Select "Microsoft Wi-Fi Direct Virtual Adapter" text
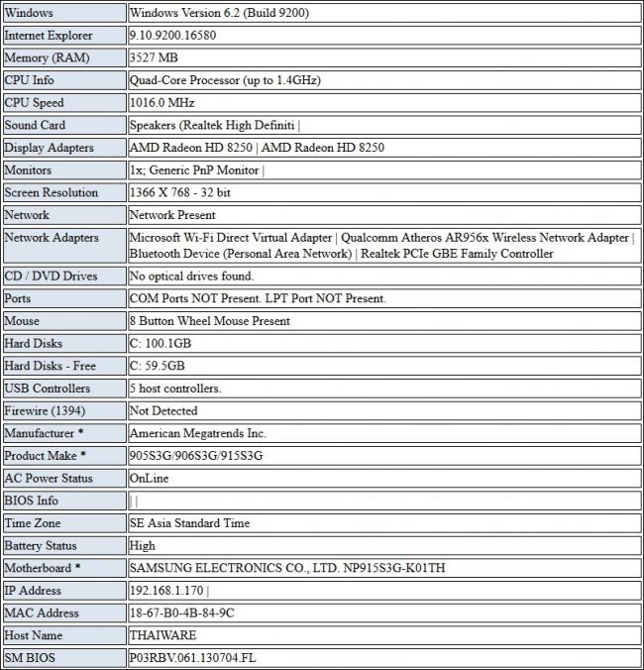The width and height of the screenshot is (644, 670). (x=231, y=238)
